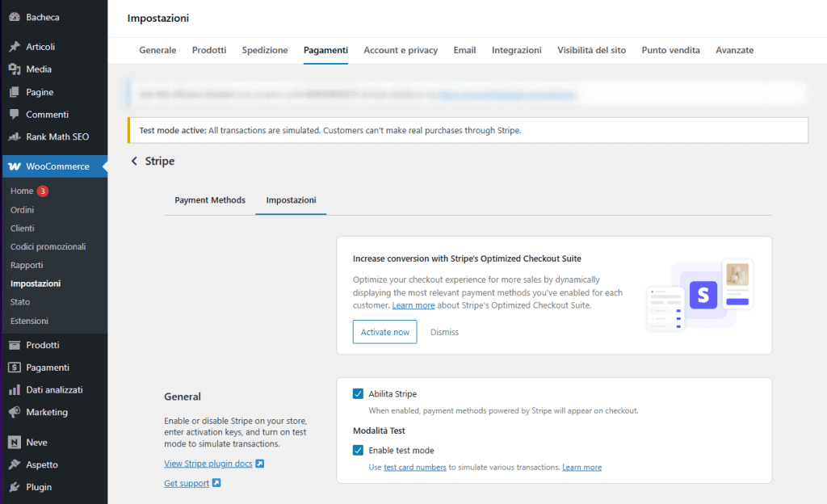Image resolution: width=827 pixels, height=504 pixels.
Task: Click the Dati analizzati icon
Action: 12,389
